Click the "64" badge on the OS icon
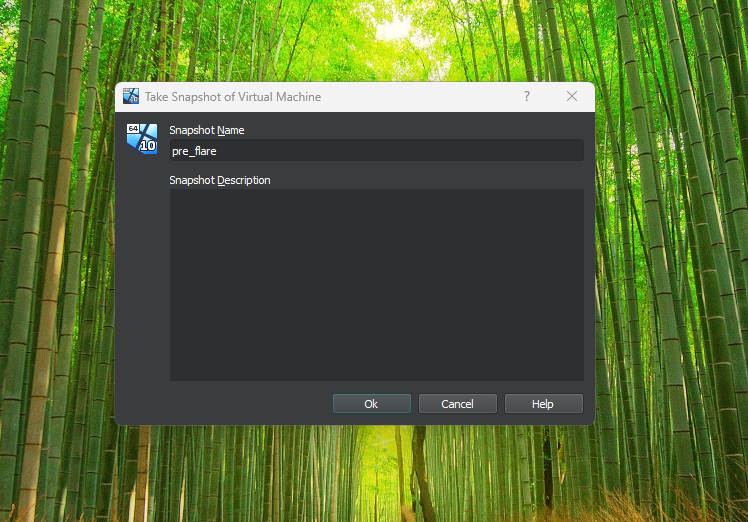 133,129
